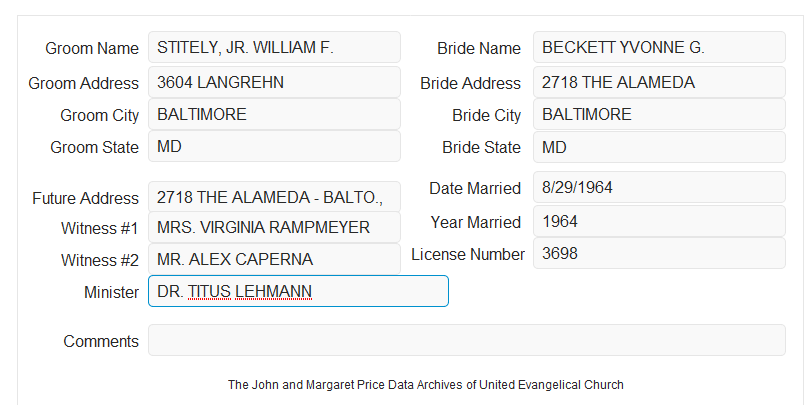
Task: Focus the License Number field
Action: pos(659,253)
